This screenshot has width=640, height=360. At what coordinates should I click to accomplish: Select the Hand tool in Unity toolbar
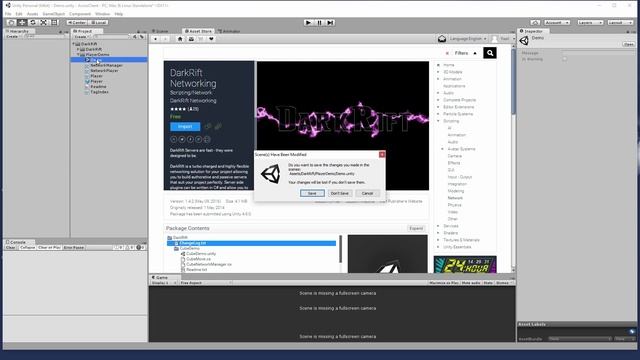(x=11, y=22)
